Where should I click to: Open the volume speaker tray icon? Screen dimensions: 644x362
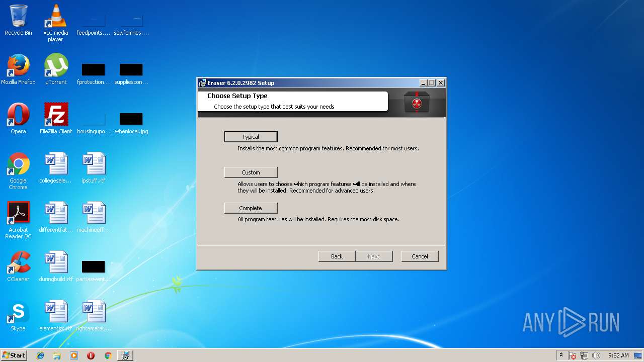pyautogui.click(x=596, y=355)
